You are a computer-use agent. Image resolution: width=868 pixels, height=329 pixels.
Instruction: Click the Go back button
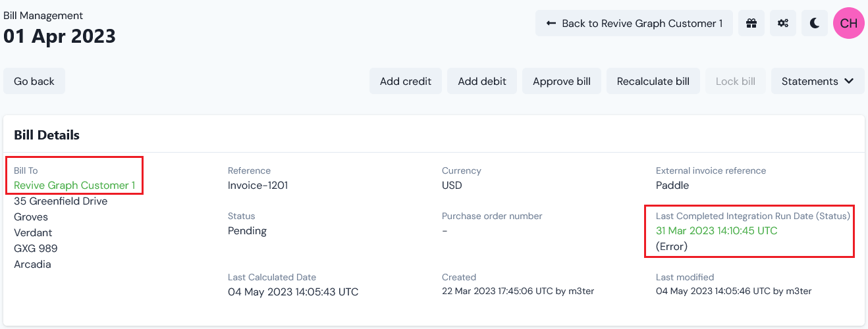(x=34, y=81)
